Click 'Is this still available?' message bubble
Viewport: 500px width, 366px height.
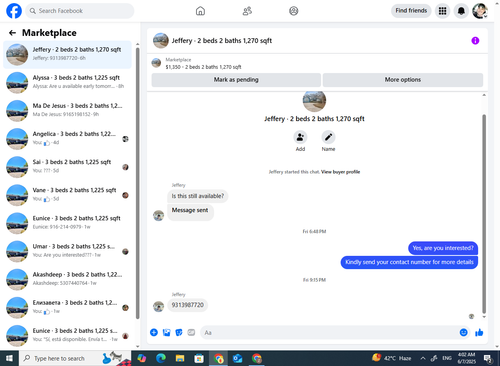pos(198,196)
